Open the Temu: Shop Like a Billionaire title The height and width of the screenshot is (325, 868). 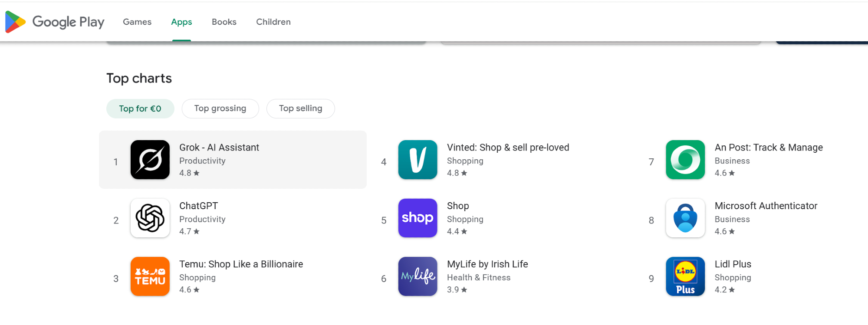point(241,264)
